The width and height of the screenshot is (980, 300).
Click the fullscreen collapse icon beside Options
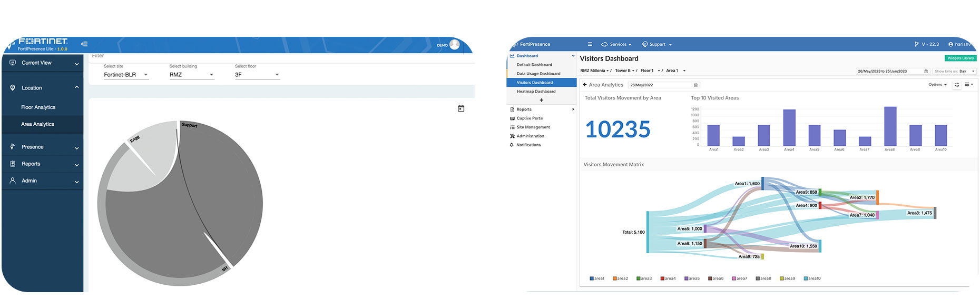957,85
